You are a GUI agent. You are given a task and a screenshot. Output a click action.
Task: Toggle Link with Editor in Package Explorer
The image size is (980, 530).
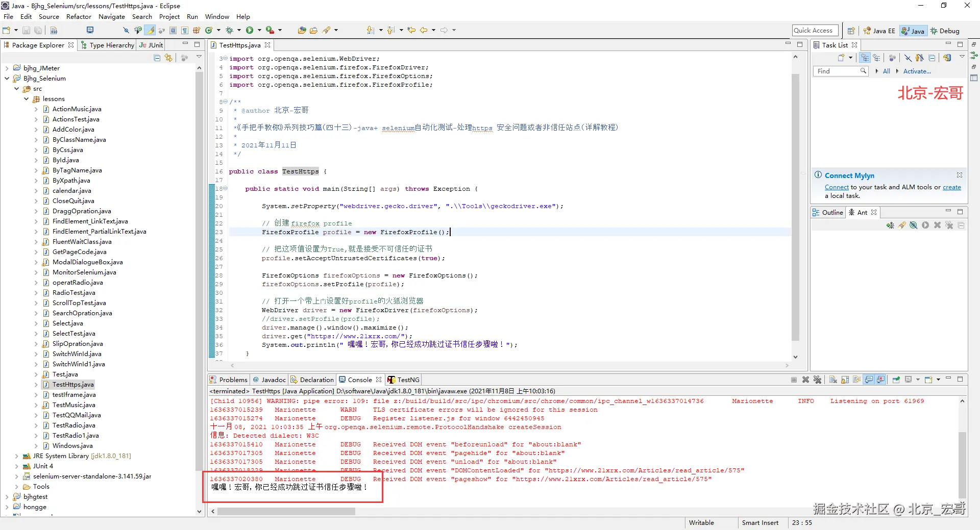pos(168,58)
